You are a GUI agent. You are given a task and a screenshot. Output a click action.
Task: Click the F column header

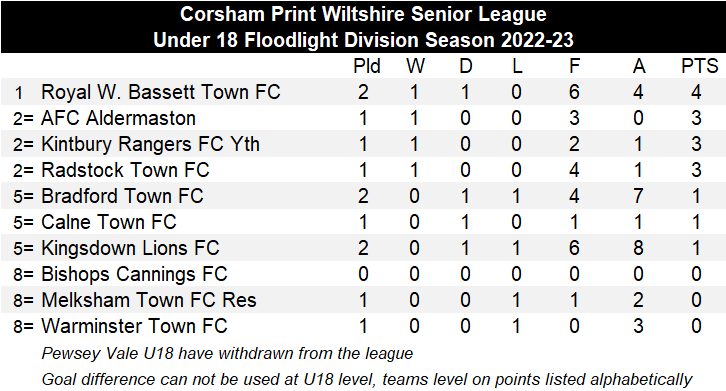tap(574, 66)
